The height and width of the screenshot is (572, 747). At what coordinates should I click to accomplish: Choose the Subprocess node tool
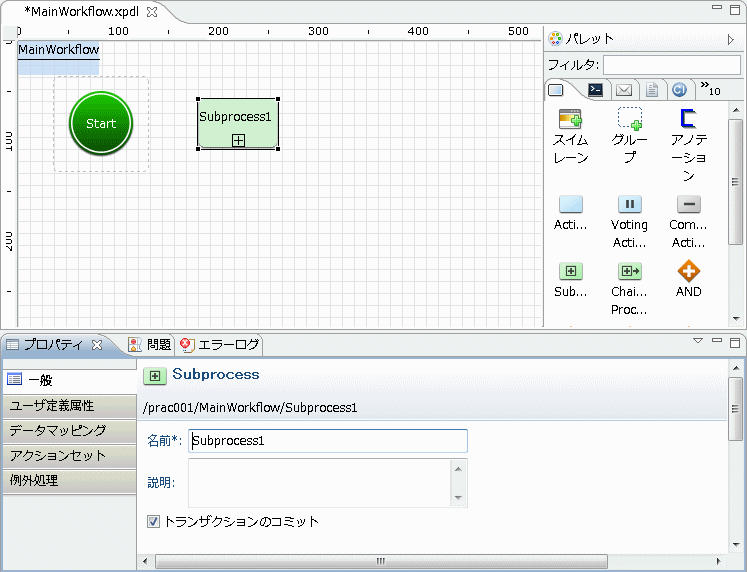[570, 280]
